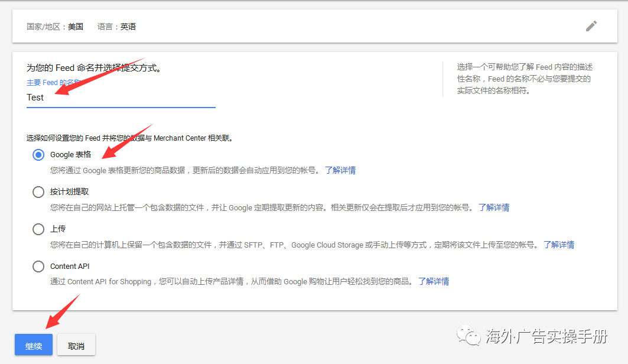This screenshot has height=364, width=628.
Task: Open 了解详情 link for Content API
Action: 434,282
